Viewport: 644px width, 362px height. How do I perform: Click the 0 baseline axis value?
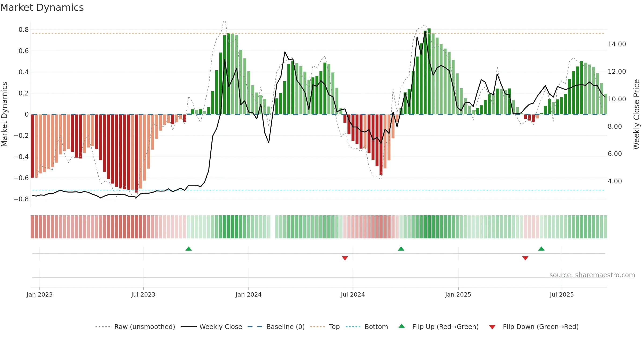pyautogui.click(x=27, y=114)
